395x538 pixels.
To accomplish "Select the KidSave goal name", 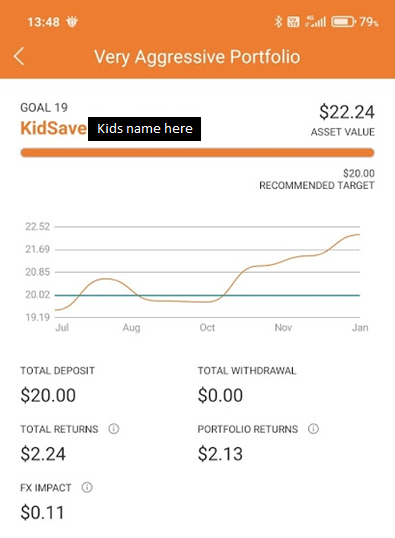I will (x=53, y=128).
